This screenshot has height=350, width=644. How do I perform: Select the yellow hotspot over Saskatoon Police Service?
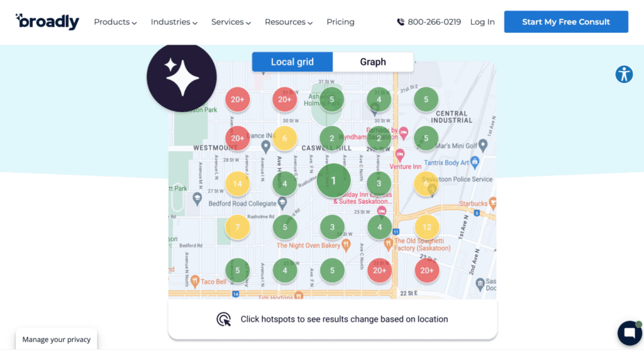pos(426,183)
